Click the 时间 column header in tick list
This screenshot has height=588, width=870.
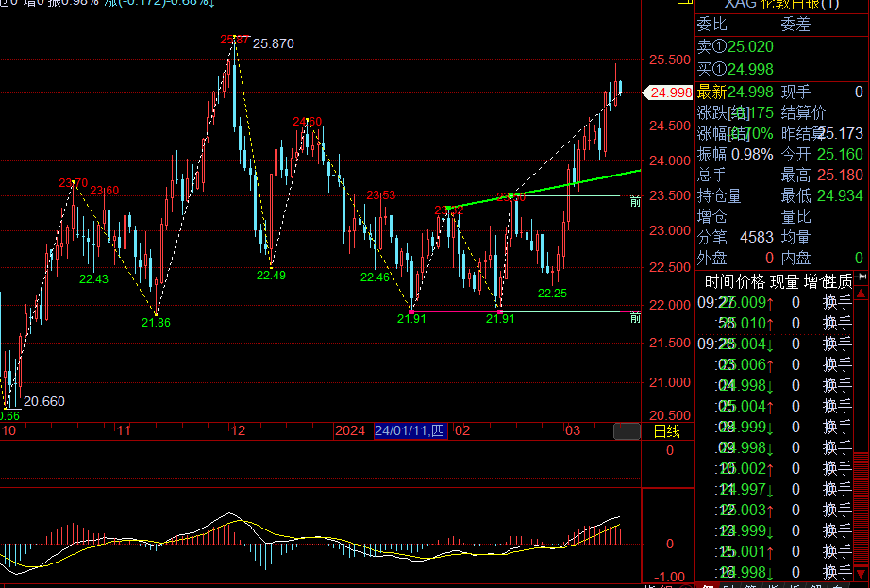[719, 281]
